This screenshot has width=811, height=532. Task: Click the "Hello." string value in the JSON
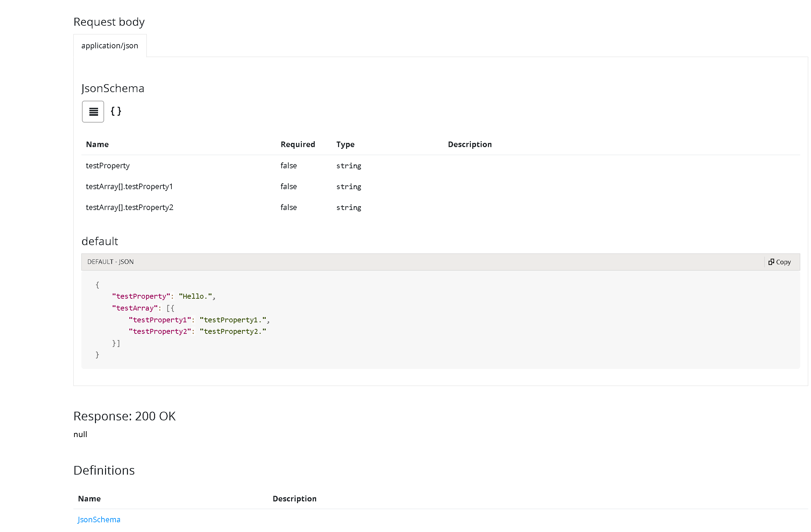[x=195, y=296]
